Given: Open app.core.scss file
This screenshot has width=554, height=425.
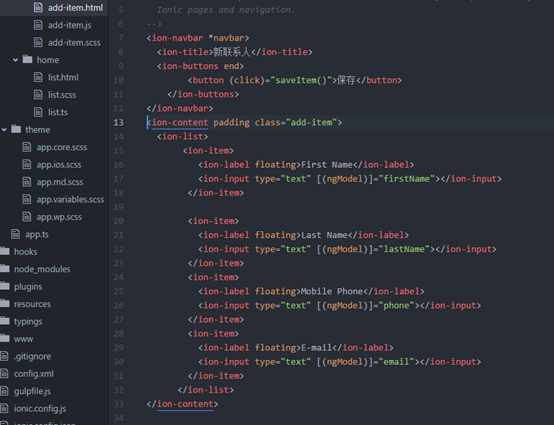Looking at the screenshot, I should tap(62, 147).
